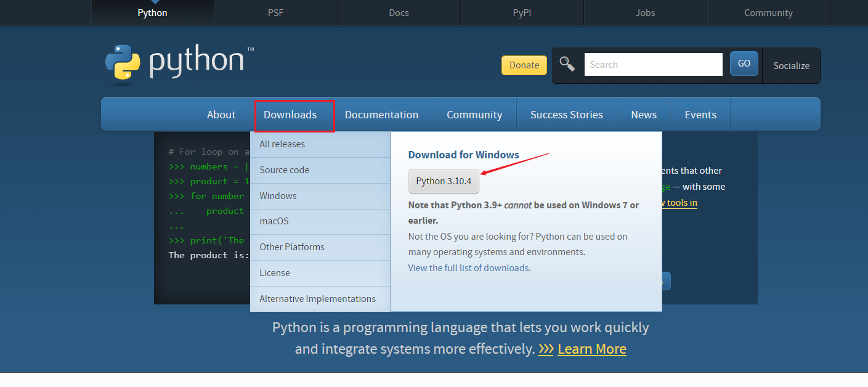This screenshot has width=868, height=387.
Task: Click the Windows 7 compatibility note text
Action: pos(524,213)
